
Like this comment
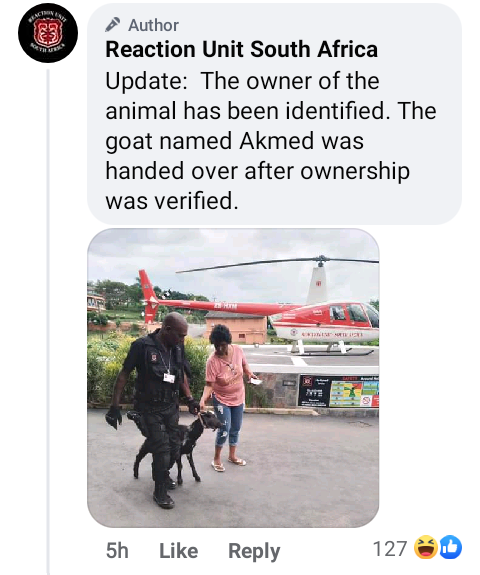pyautogui.click(x=179, y=550)
